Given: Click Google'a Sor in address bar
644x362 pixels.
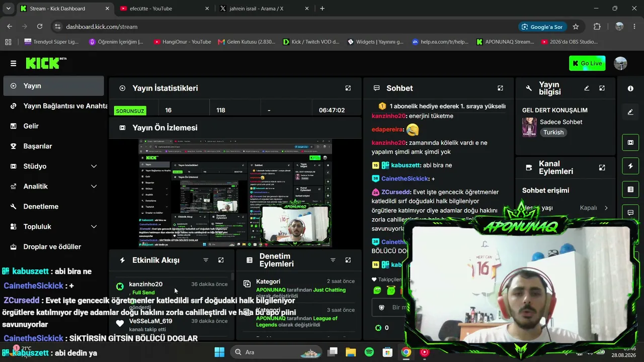Looking at the screenshot, I should click(542, 27).
